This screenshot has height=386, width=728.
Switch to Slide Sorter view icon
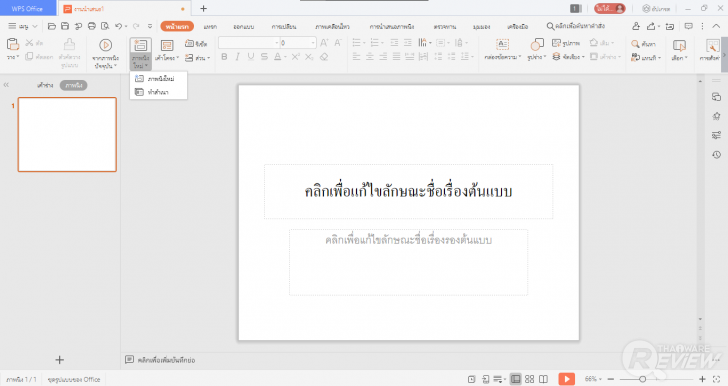pos(529,379)
